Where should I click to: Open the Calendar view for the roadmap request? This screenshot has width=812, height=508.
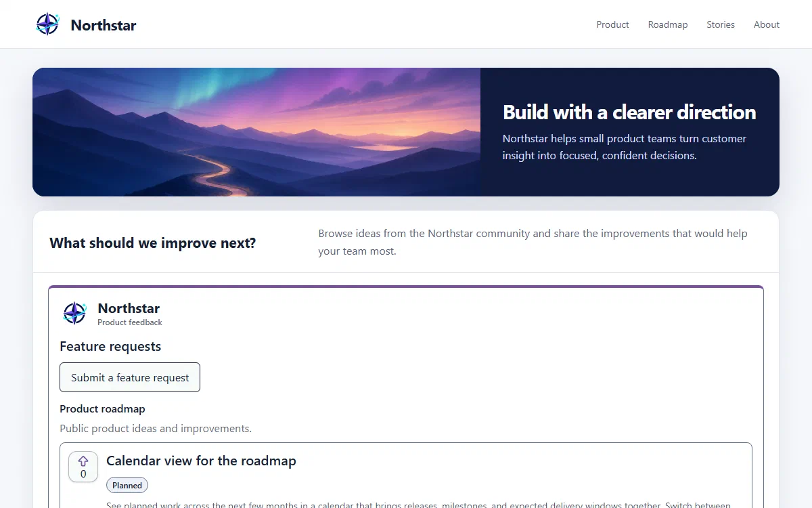click(201, 461)
